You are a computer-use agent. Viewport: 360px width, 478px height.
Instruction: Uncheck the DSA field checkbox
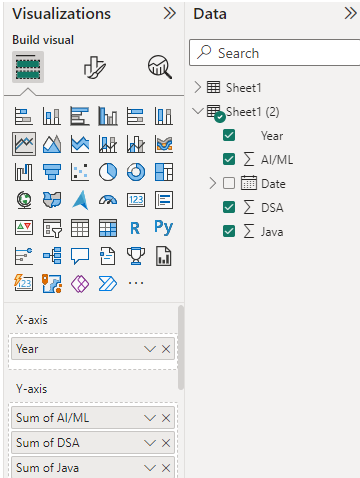pyautogui.click(x=229, y=207)
